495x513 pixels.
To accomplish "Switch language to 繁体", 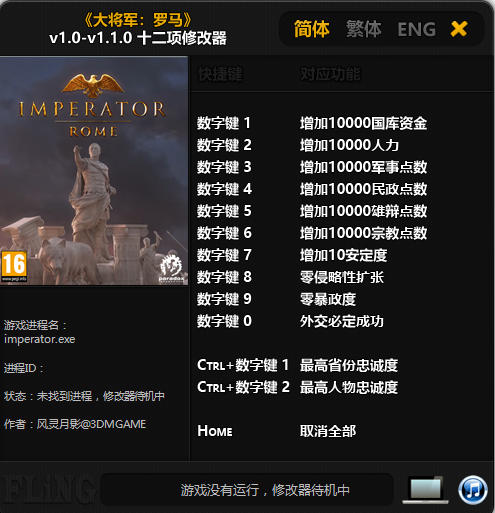I will tap(363, 29).
